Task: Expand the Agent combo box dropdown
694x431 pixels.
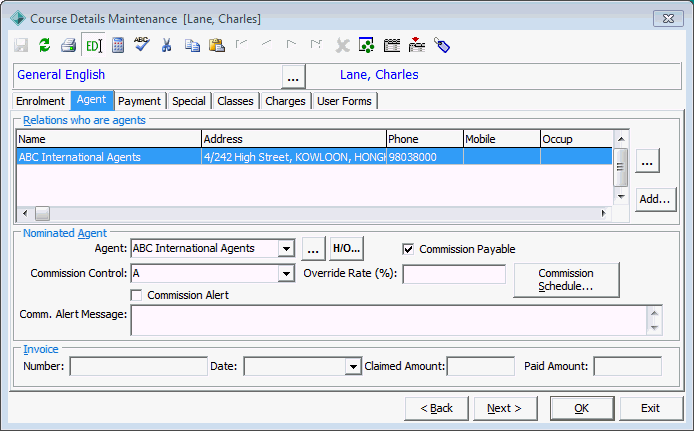Action: (286, 248)
